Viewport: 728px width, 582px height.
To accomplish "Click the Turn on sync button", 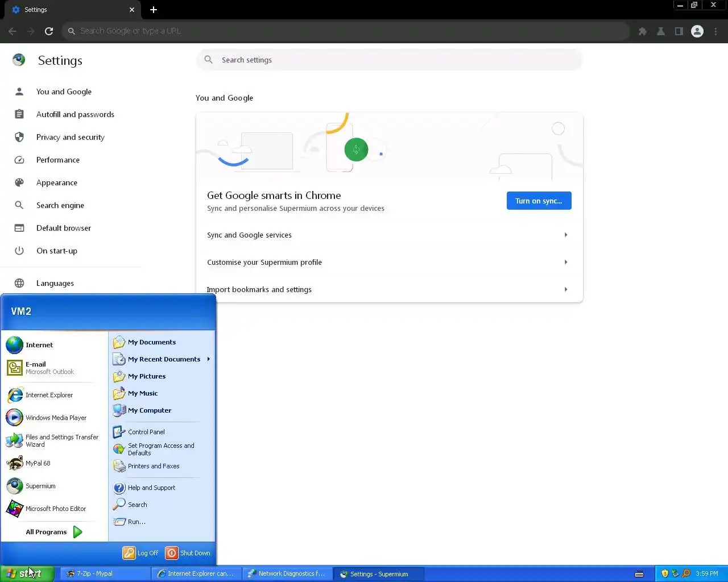I will click(x=539, y=201).
